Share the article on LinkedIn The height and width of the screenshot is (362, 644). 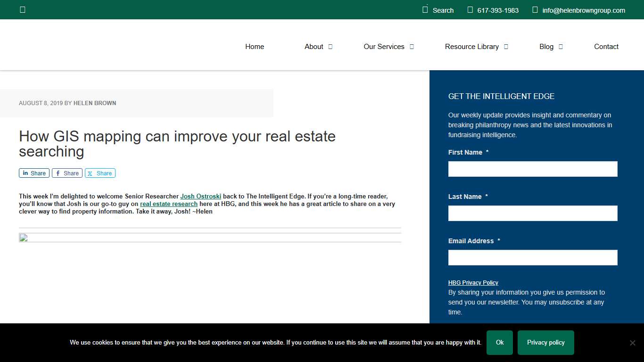[33, 173]
